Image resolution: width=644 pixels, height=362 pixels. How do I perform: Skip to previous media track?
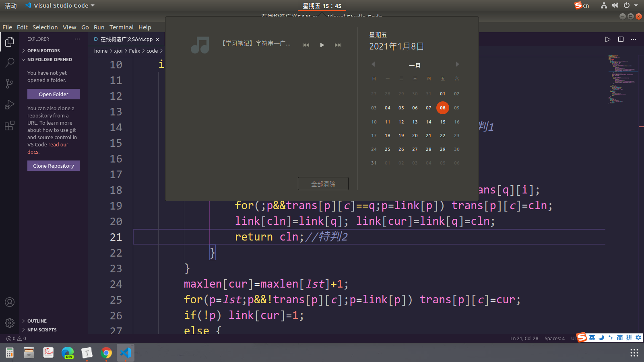pyautogui.click(x=306, y=45)
